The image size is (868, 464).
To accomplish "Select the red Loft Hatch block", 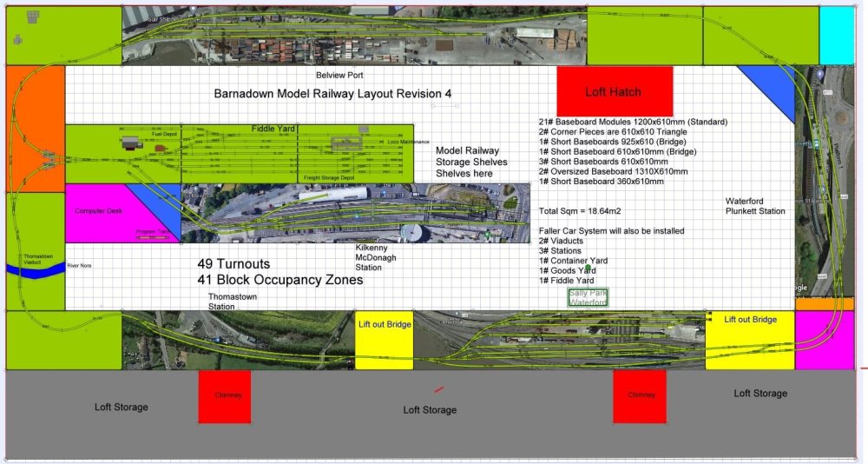I will (615, 89).
